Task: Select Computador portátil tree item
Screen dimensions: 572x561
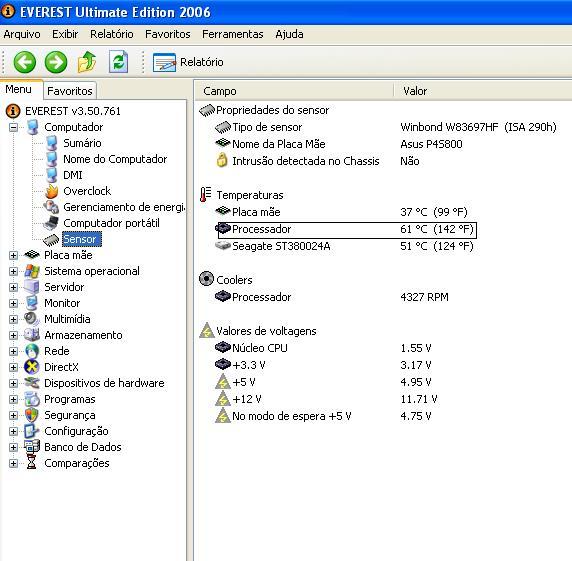Action: point(111,223)
